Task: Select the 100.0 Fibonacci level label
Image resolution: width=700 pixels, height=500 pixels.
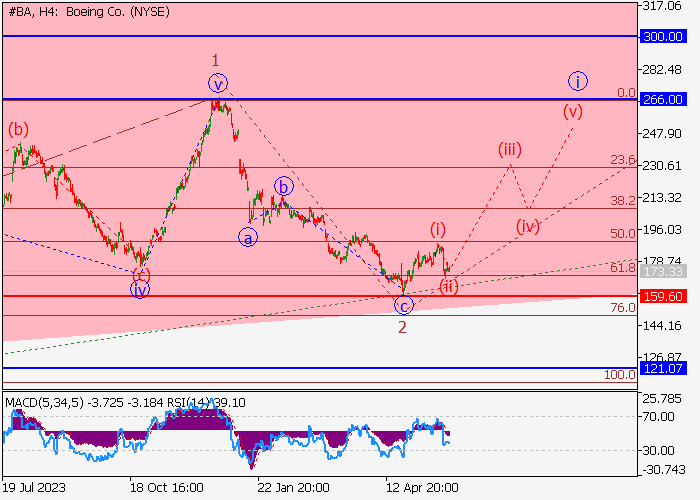Action: (619, 375)
